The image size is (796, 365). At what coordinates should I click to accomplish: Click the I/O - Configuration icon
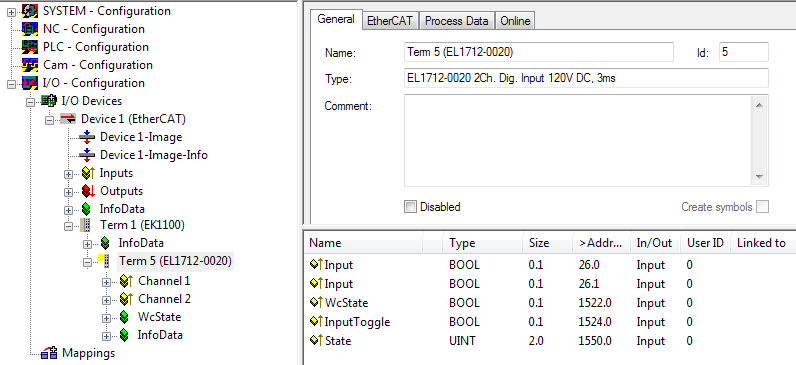pos(30,83)
